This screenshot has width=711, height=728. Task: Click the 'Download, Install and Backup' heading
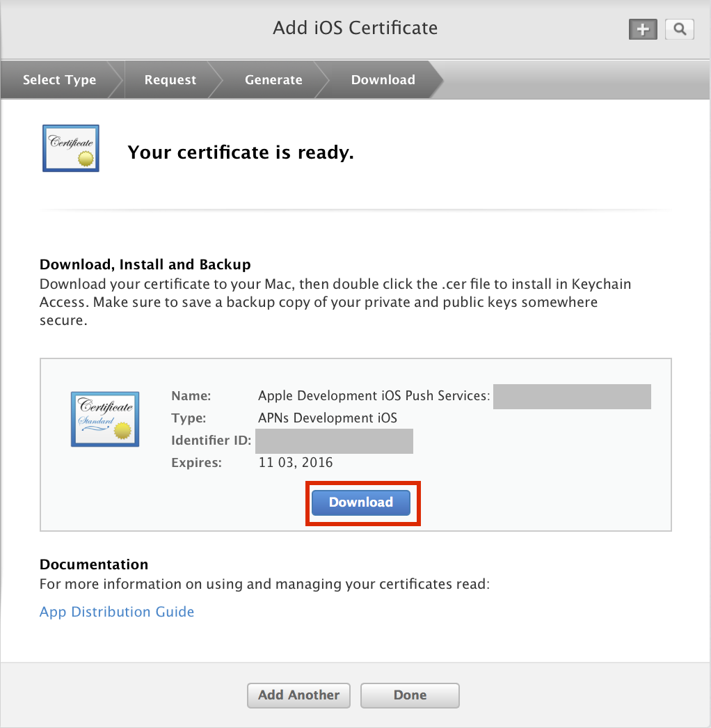coord(145,264)
